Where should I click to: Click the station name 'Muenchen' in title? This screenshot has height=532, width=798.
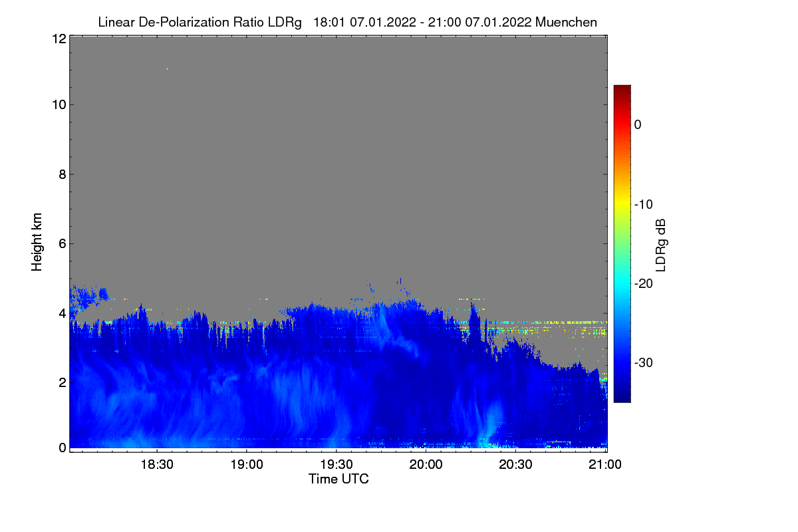tap(566, 22)
